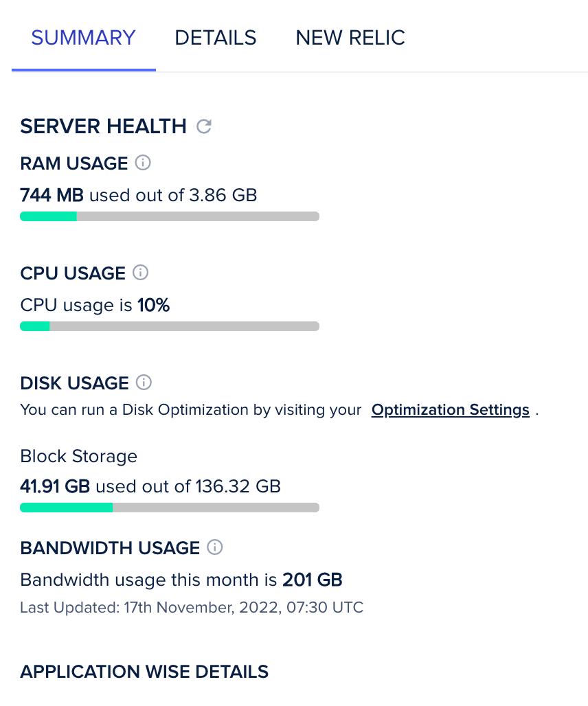Click the CPU usage progress bar
The height and width of the screenshot is (706, 588).
170,326
